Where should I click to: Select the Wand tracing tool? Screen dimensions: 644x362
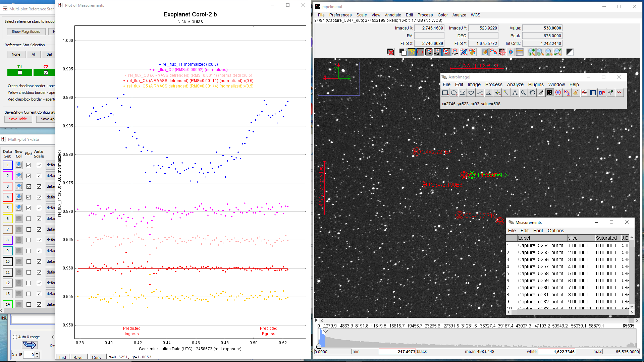[x=506, y=93]
